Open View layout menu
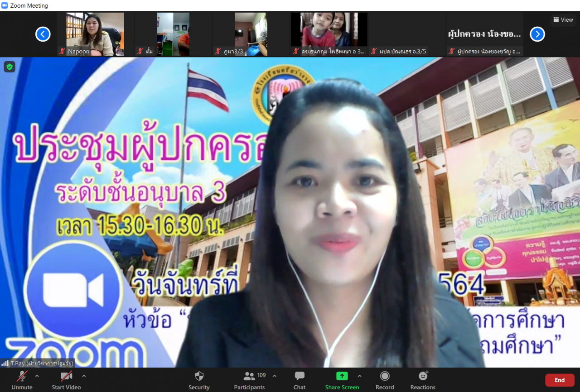The height and width of the screenshot is (392, 580). (563, 19)
